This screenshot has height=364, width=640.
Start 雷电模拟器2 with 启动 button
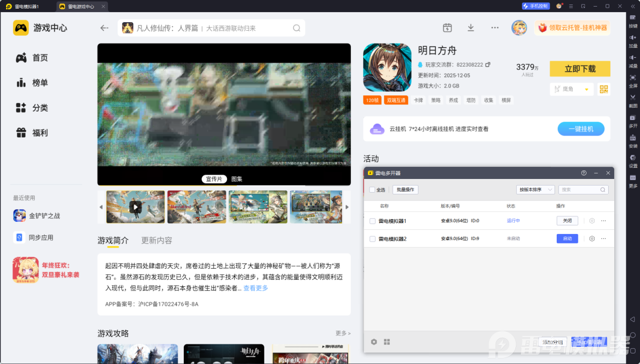pyautogui.click(x=567, y=238)
